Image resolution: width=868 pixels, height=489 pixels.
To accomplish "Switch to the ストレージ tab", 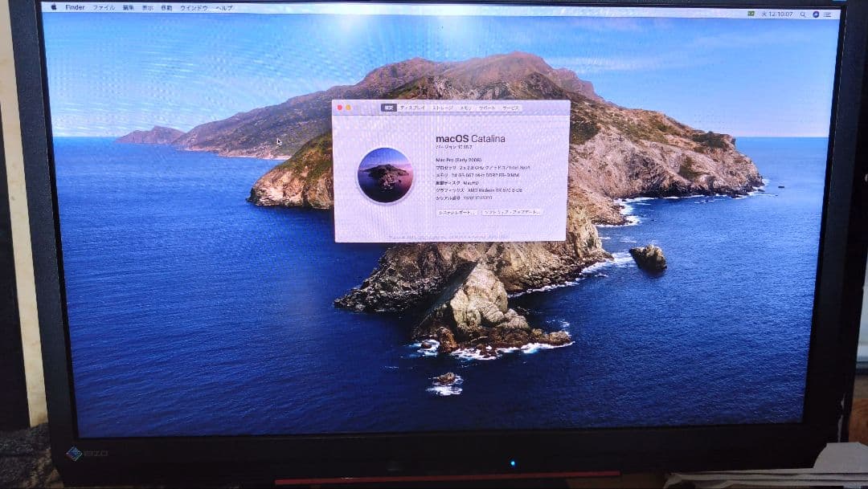I will (444, 107).
